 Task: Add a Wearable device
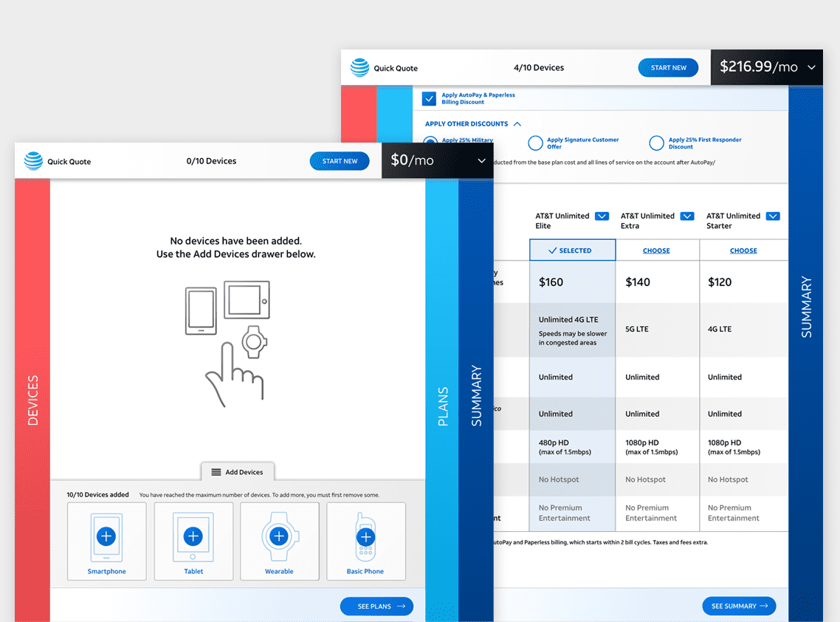click(x=279, y=536)
